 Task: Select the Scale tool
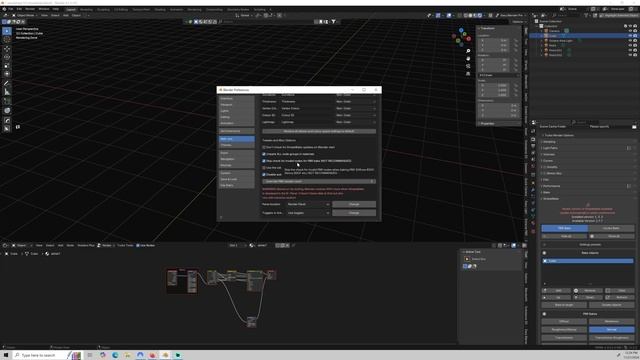point(7,66)
